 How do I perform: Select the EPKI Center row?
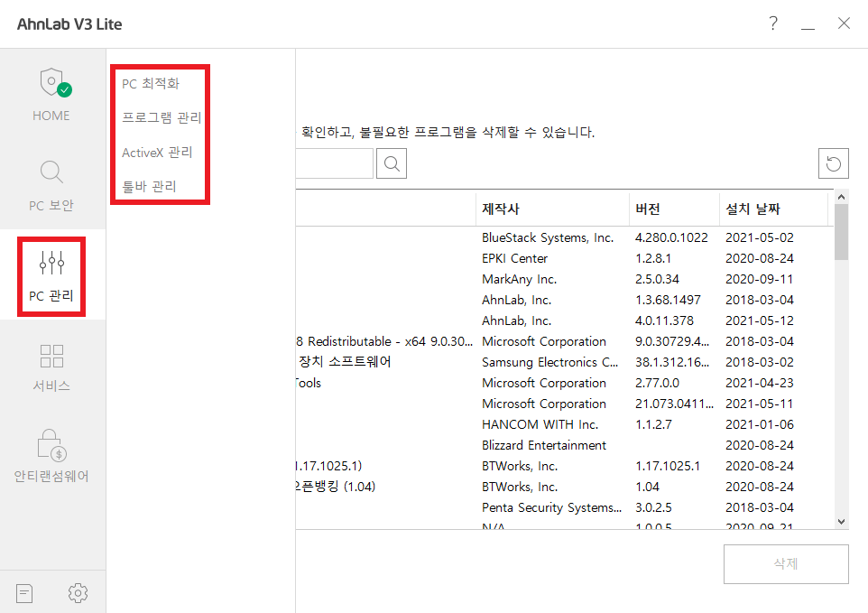565,258
